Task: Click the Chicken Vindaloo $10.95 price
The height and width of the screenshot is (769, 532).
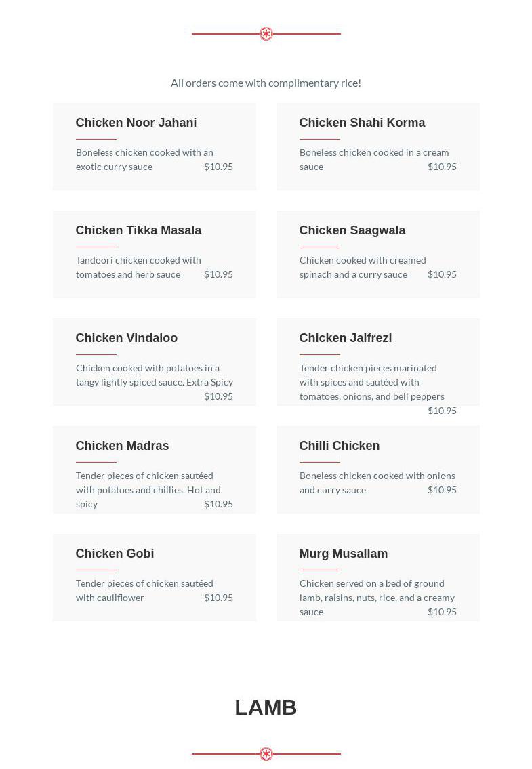Action: pos(218,396)
